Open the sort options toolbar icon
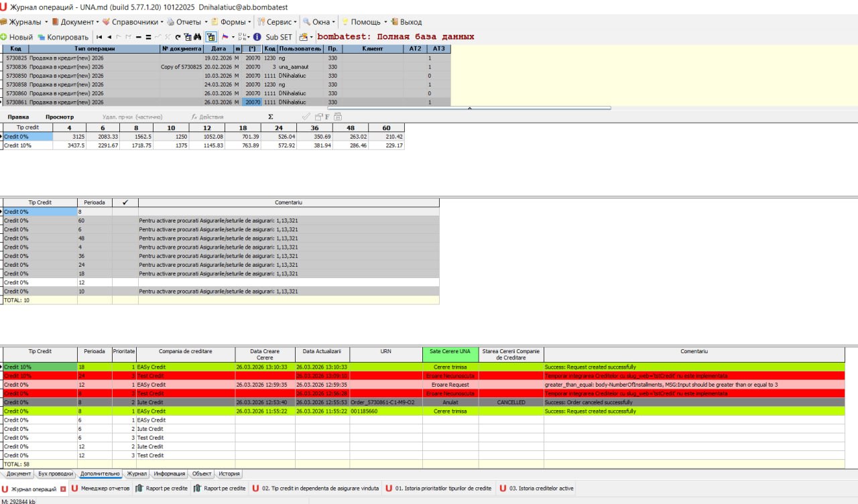The image size is (858, 504). coord(242,37)
